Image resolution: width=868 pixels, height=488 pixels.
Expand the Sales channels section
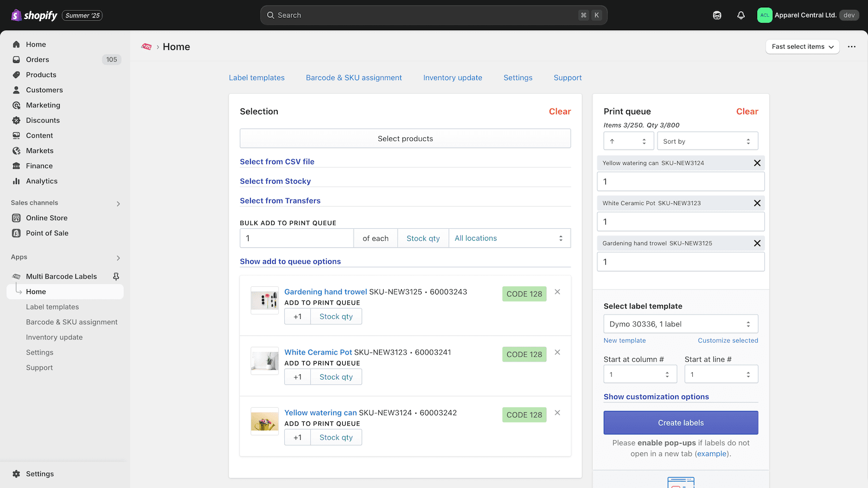point(118,204)
